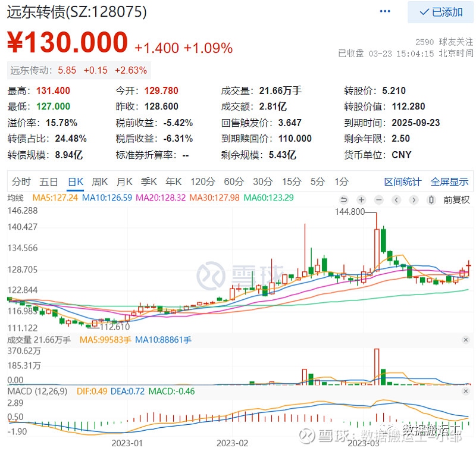Click the MA5:127.24 indicator label

[x=55, y=198]
